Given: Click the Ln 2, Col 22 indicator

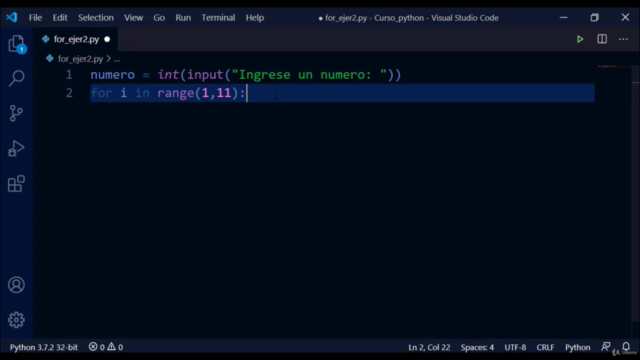Looking at the screenshot, I should tap(429, 347).
